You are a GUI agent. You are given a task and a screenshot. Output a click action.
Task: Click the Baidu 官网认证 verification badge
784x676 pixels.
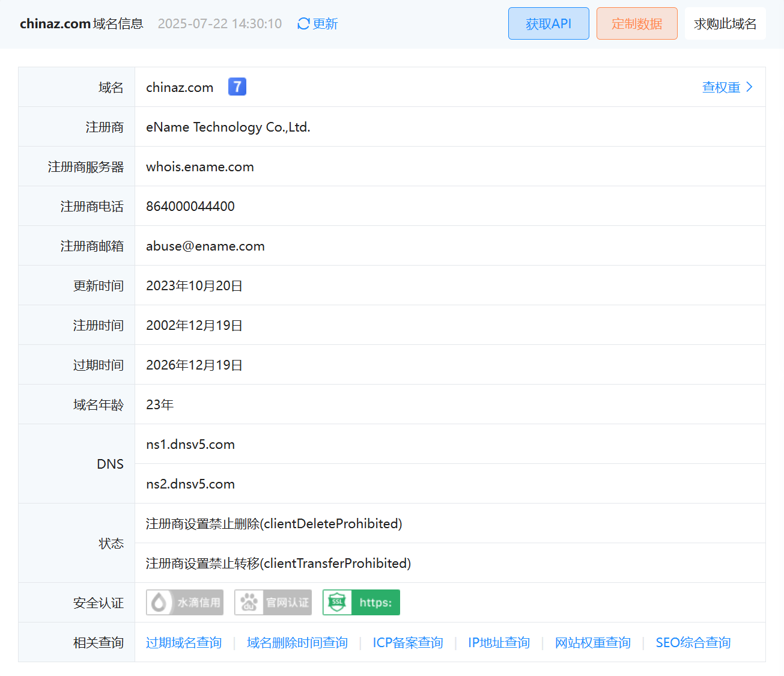click(x=273, y=602)
